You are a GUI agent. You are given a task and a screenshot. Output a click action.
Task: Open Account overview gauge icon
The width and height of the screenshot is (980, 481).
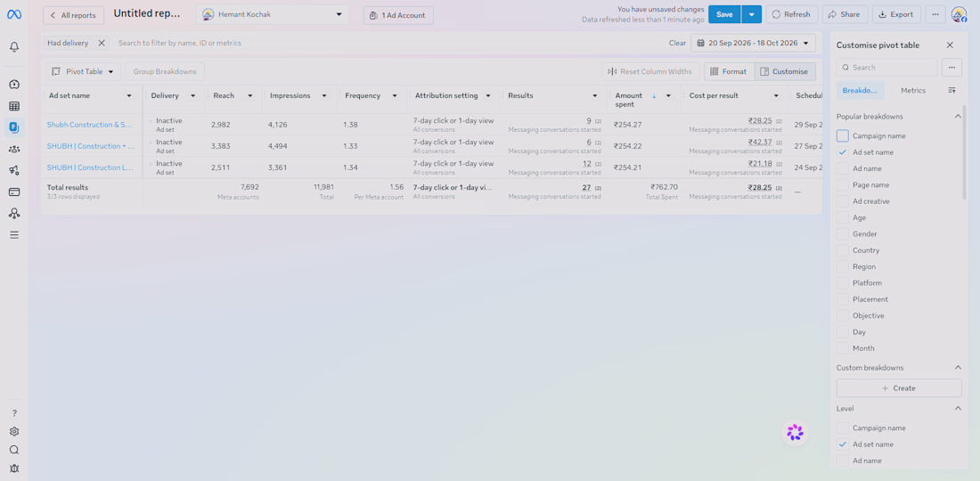(x=13, y=85)
